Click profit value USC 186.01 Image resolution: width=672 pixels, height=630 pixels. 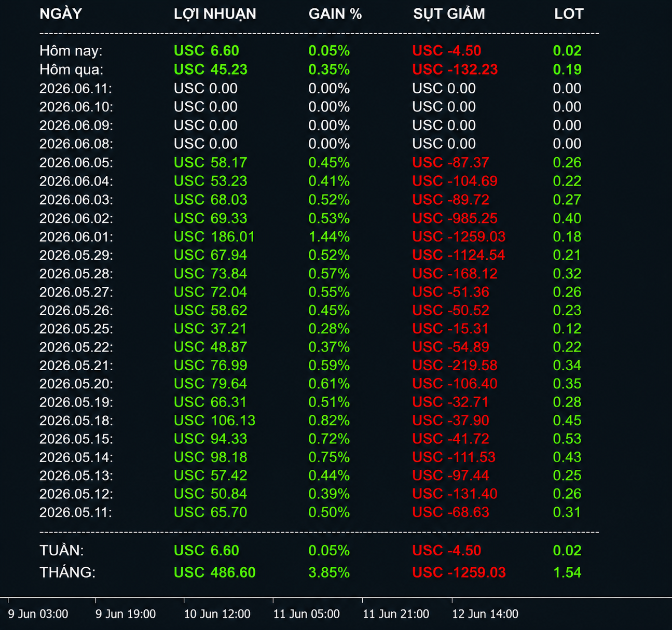[x=215, y=236]
